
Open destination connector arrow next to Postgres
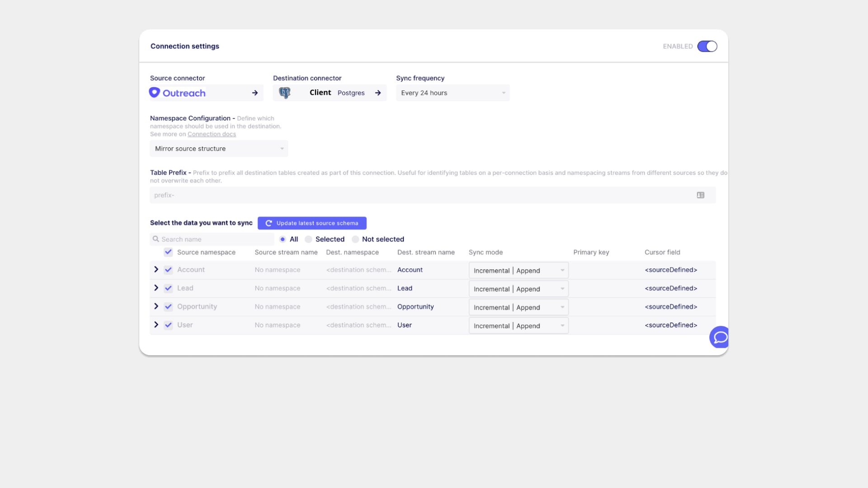coord(378,93)
